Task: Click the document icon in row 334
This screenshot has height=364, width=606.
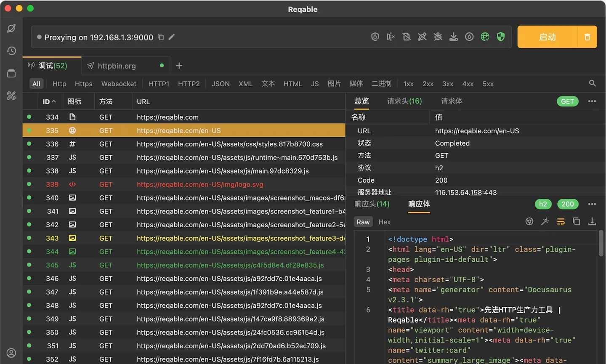Action: tap(72, 117)
